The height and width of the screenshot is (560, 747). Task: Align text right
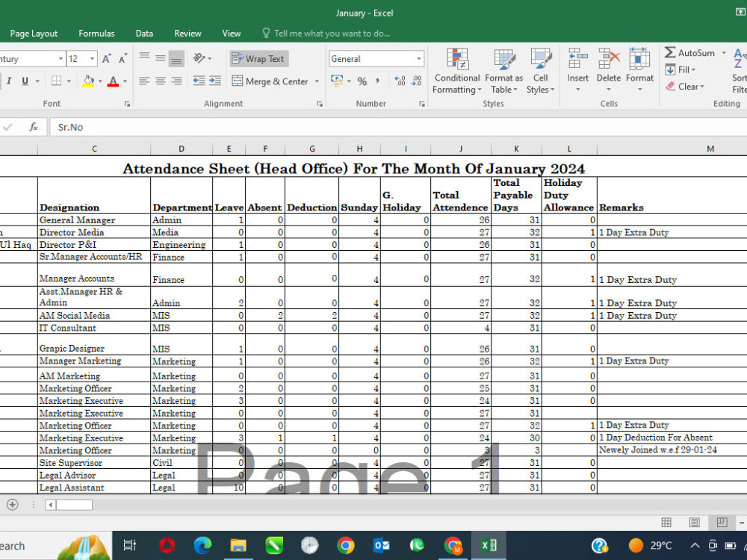[x=176, y=81]
